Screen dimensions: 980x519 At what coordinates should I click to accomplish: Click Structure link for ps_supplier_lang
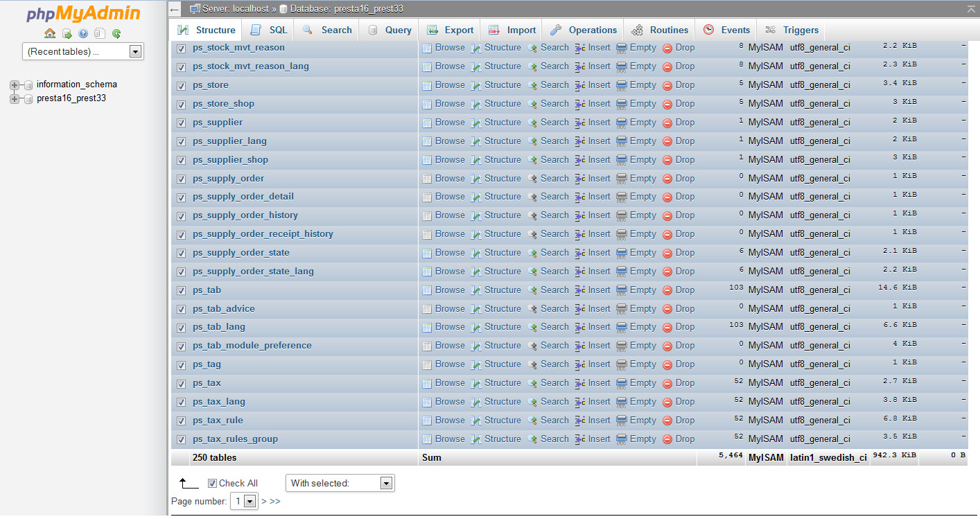502,141
